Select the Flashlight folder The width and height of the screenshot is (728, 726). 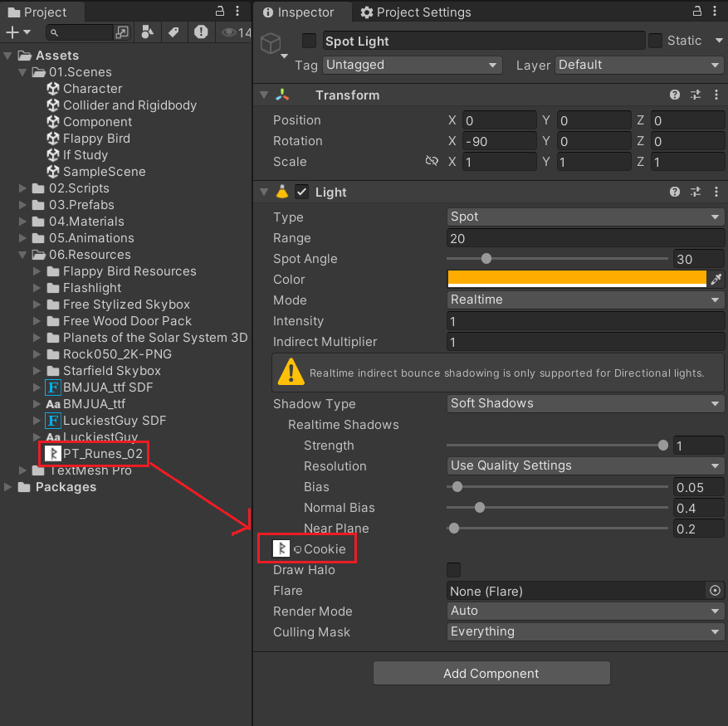click(x=84, y=288)
